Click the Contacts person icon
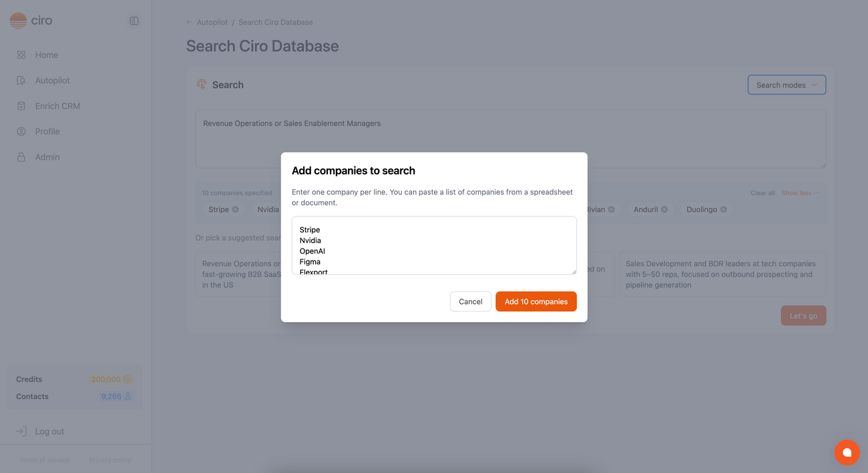The height and width of the screenshot is (473, 868). point(129,396)
